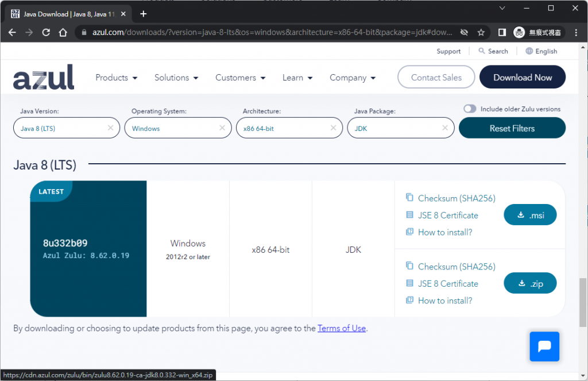Click certificate icon in the .msi row
The width and height of the screenshot is (588, 381).
pyautogui.click(x=409, y=215)
